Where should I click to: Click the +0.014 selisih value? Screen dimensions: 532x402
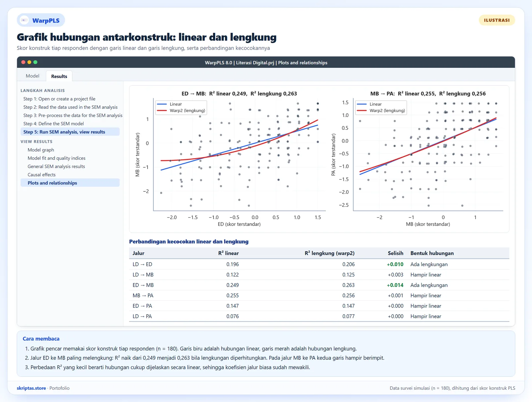(x=395, y=285)
